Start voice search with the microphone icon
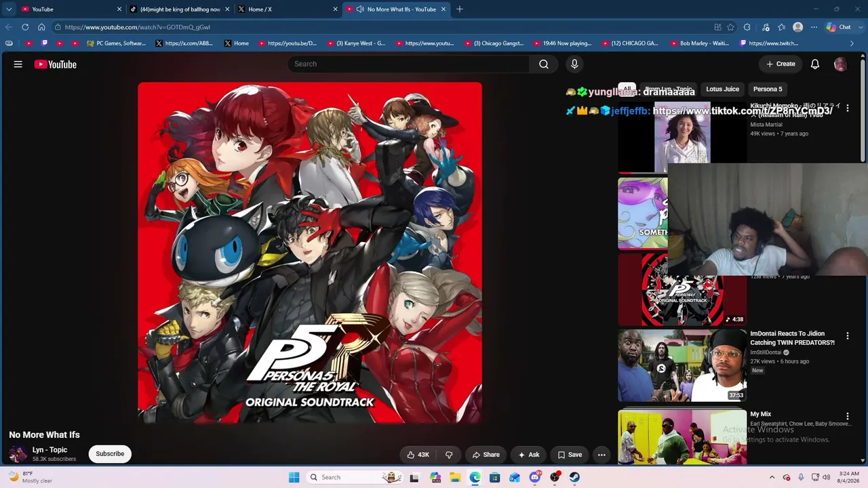Viewport: 868px width, 488px height. tap(574, 64)
